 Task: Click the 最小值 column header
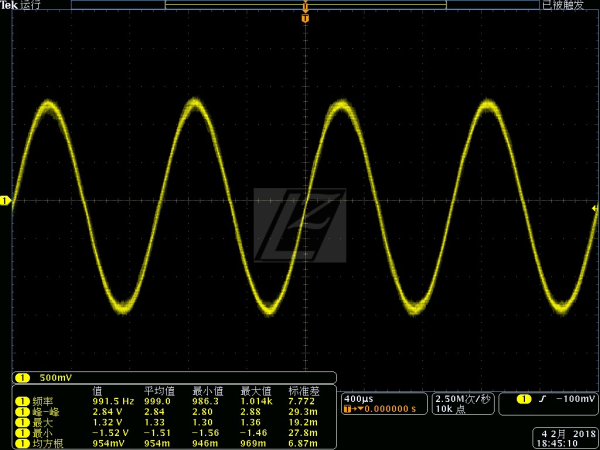tap(208, 391)
